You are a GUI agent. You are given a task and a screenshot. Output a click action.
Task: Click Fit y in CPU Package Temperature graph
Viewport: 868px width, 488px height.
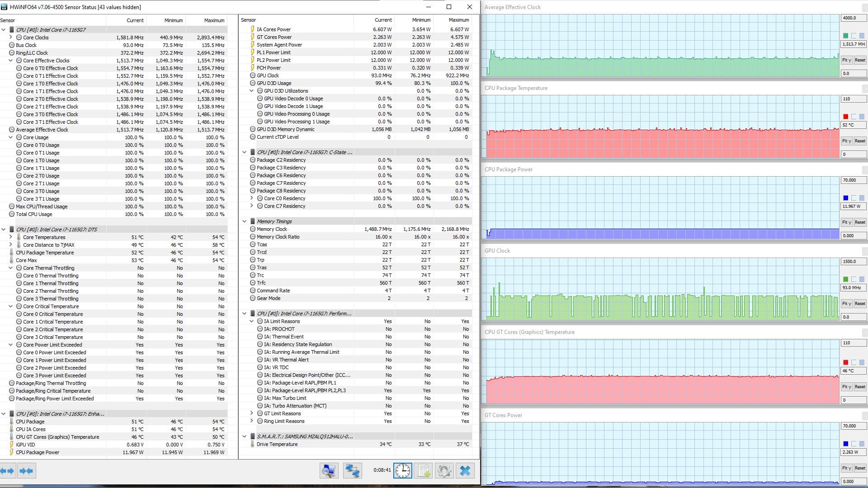846,141
